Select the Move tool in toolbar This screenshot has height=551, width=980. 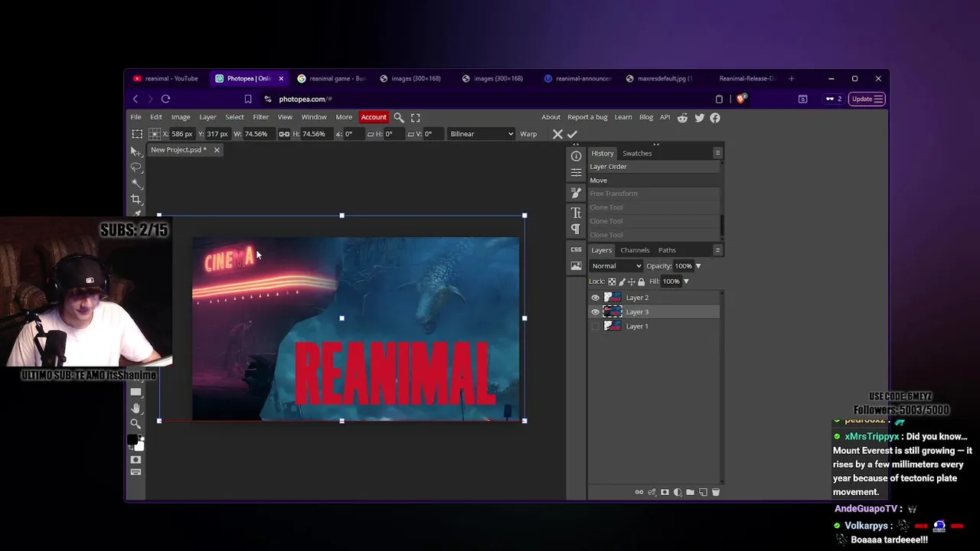tap(136, 152)
